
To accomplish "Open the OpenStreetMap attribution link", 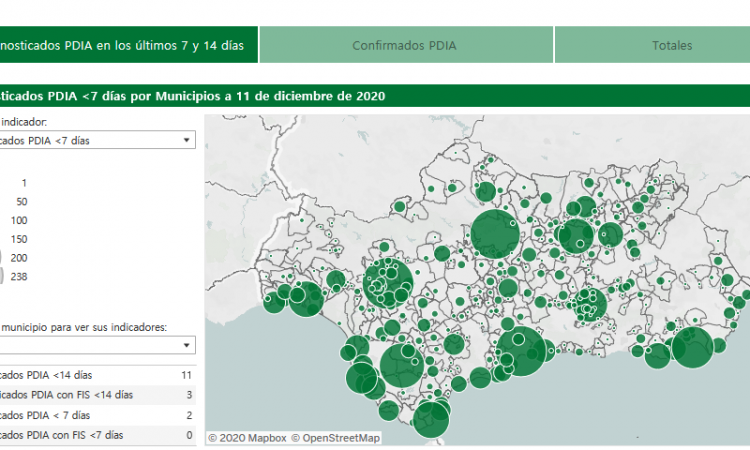I will (341, 437).
